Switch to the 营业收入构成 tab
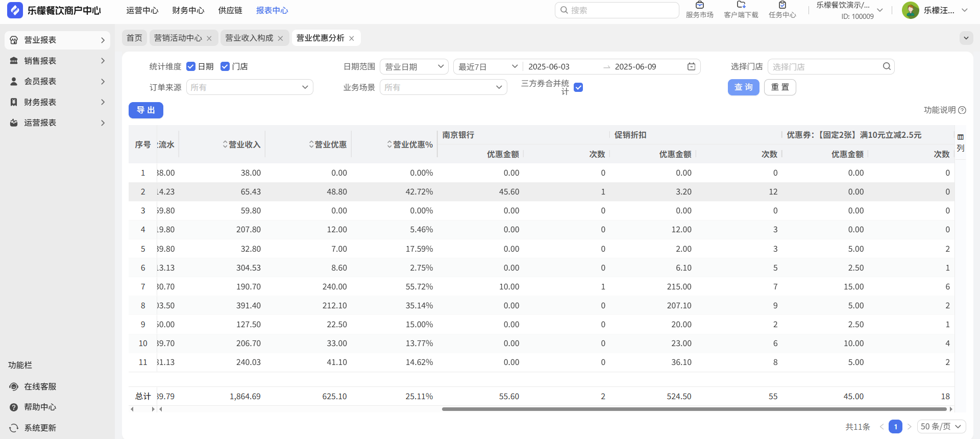The width and height of the screenshot is (980, 439). coord(249,38)
